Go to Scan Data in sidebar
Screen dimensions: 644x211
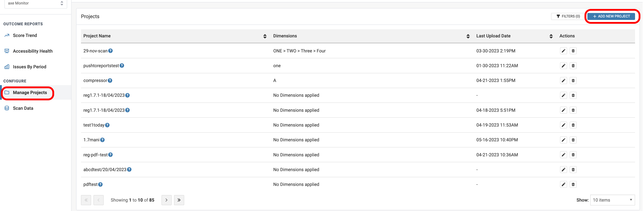[23, 108]
